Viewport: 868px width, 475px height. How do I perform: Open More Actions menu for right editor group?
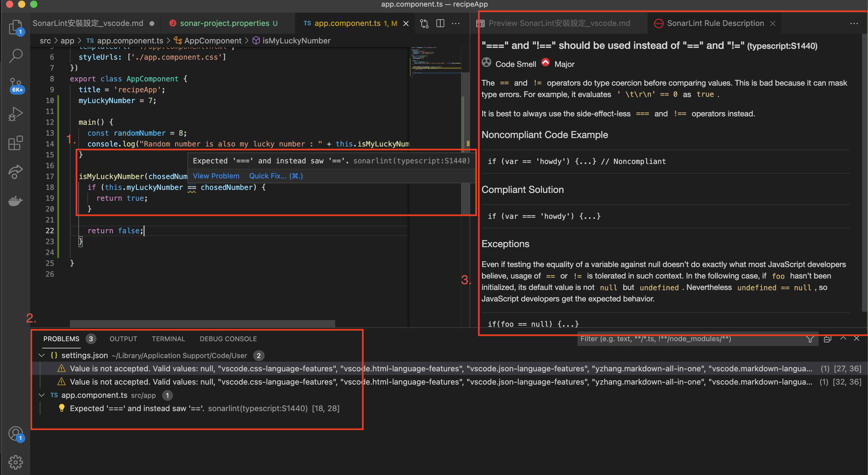click(854, 23)
